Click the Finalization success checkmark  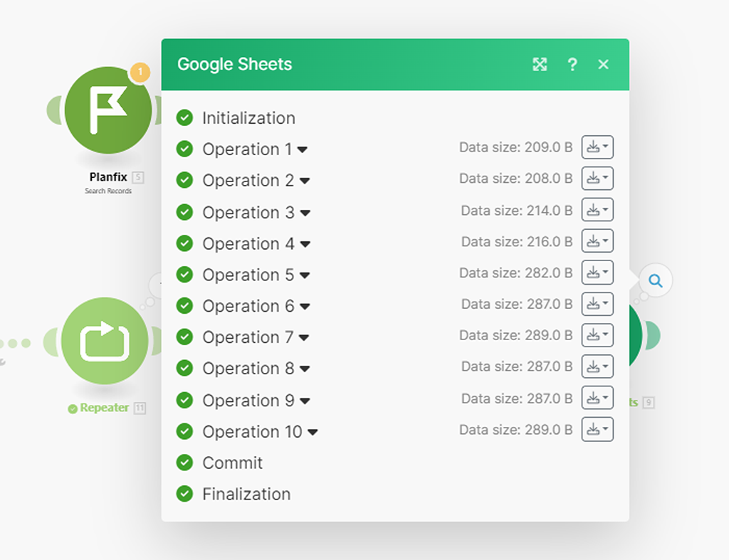[184, 494]
